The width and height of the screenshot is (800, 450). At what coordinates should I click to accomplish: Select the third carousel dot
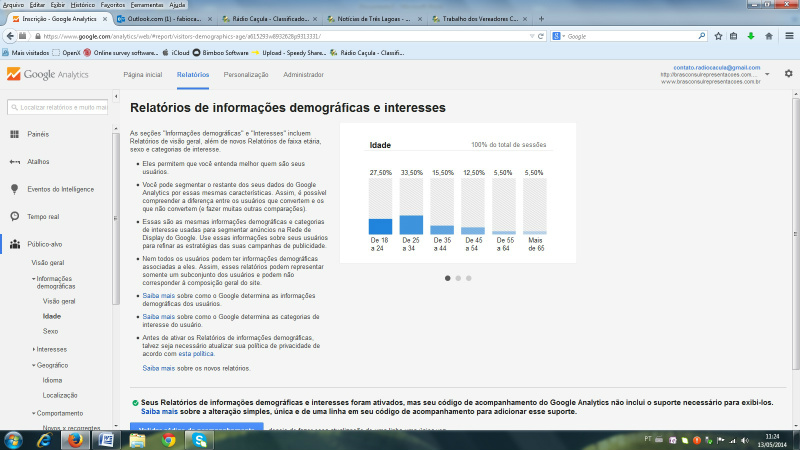click(468, 278)
